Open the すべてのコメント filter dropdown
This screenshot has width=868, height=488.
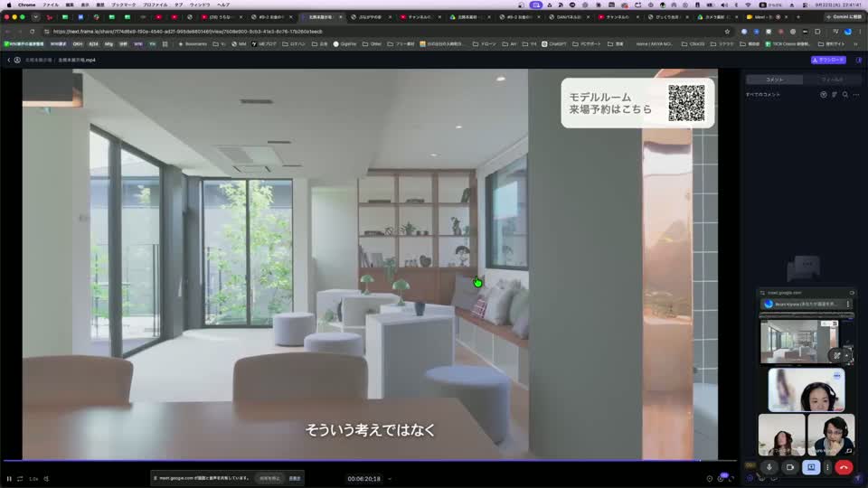point(763,95)
